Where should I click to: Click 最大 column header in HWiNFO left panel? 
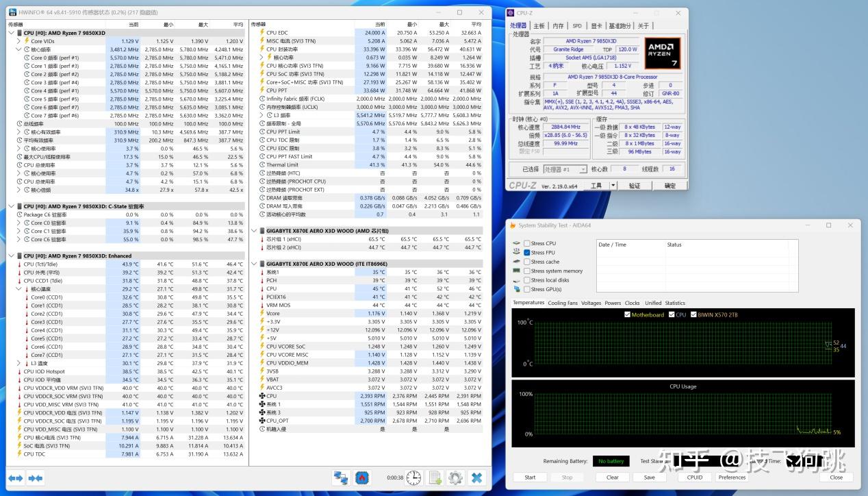tap(203, 24)
